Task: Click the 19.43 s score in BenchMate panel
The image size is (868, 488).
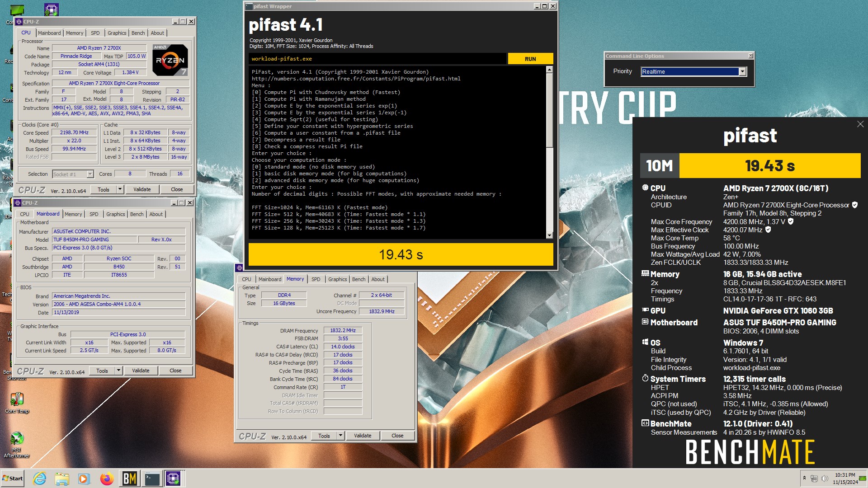Action: [x=769, y=166]
